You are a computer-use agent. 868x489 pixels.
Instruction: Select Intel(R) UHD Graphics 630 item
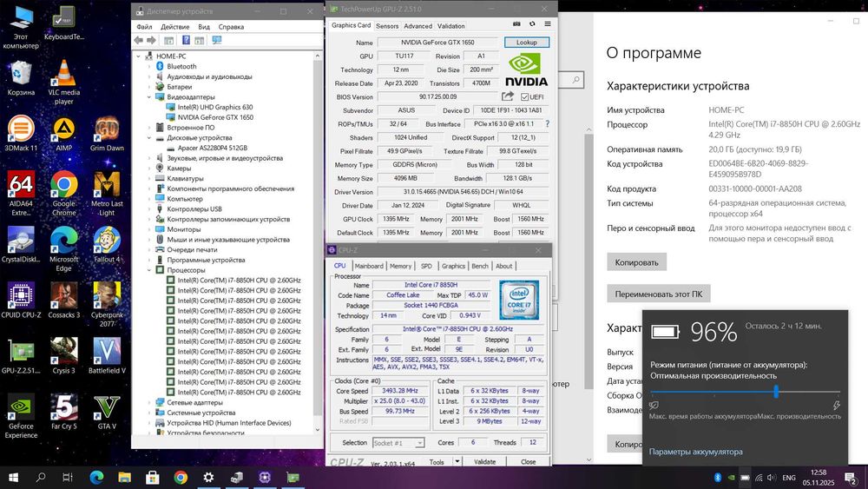[x=214, y=107]
